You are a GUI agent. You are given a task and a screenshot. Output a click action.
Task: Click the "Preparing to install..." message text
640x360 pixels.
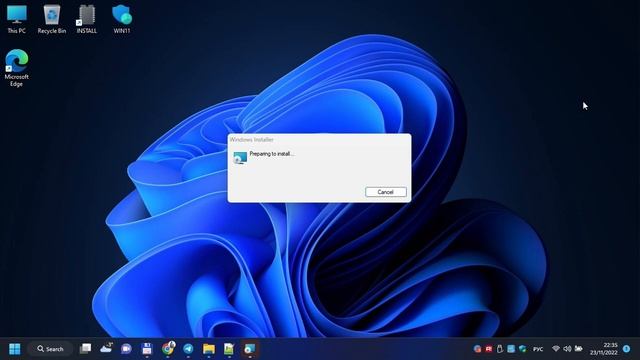coord(272,154)
